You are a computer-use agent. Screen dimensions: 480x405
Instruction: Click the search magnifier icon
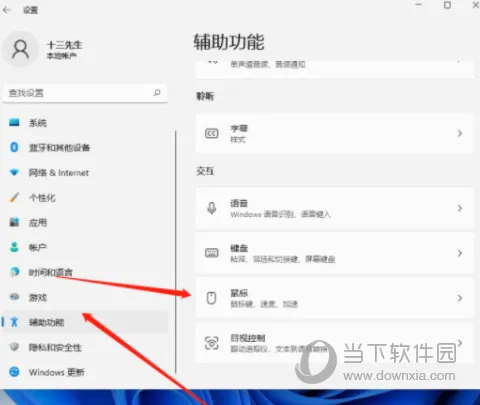tap(157, 93)
